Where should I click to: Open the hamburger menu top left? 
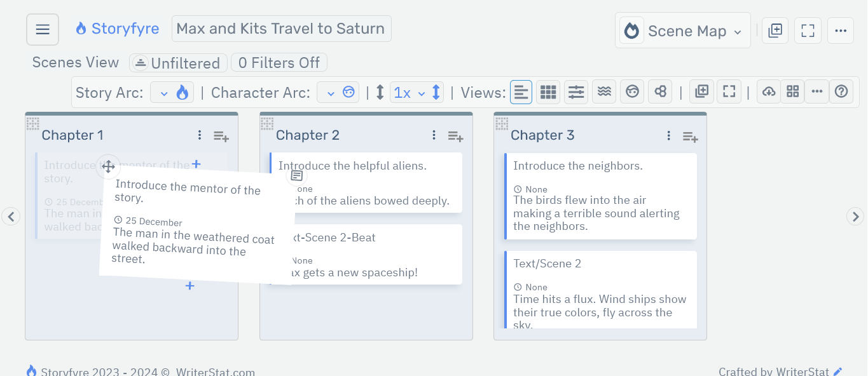(x=42, y=29)
